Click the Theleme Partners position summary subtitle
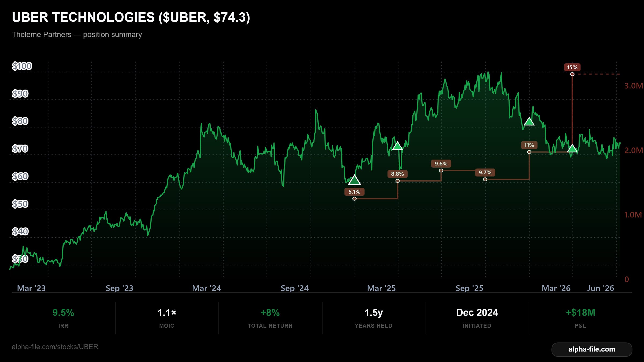Viewport: 644px width, 362px height. (x=77, y=35)
